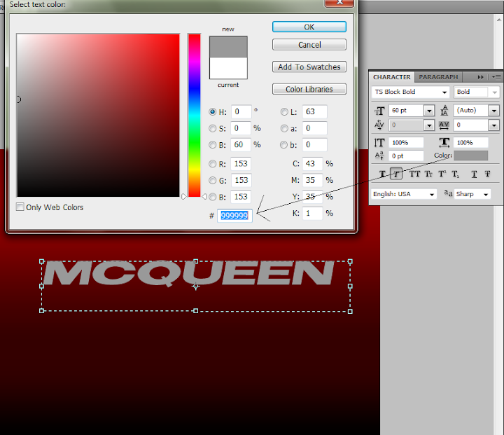The height and width of the screenshot is (435, 504).
Task: Select the B brightness radio button
Action: [x=212, y=145]
